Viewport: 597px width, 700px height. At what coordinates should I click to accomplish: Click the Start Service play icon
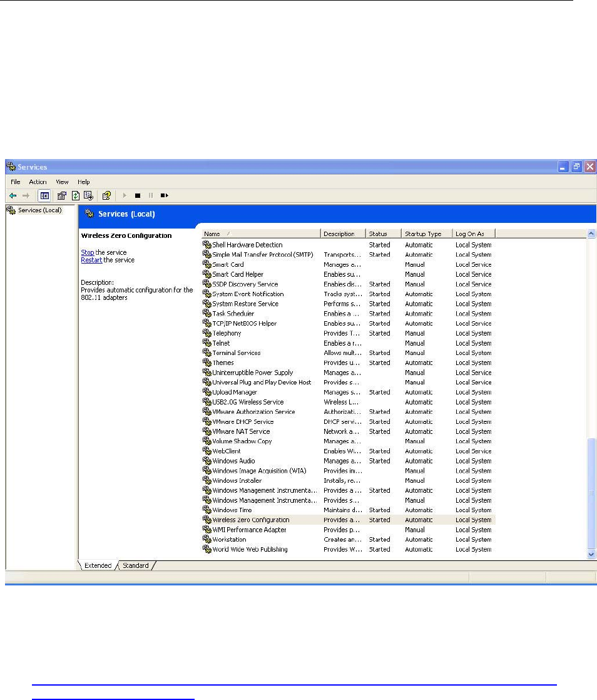point(125,195)
